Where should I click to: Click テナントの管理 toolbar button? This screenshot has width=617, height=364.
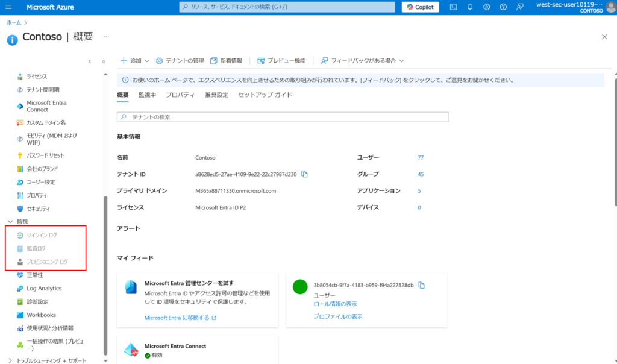tap(180, 61)
